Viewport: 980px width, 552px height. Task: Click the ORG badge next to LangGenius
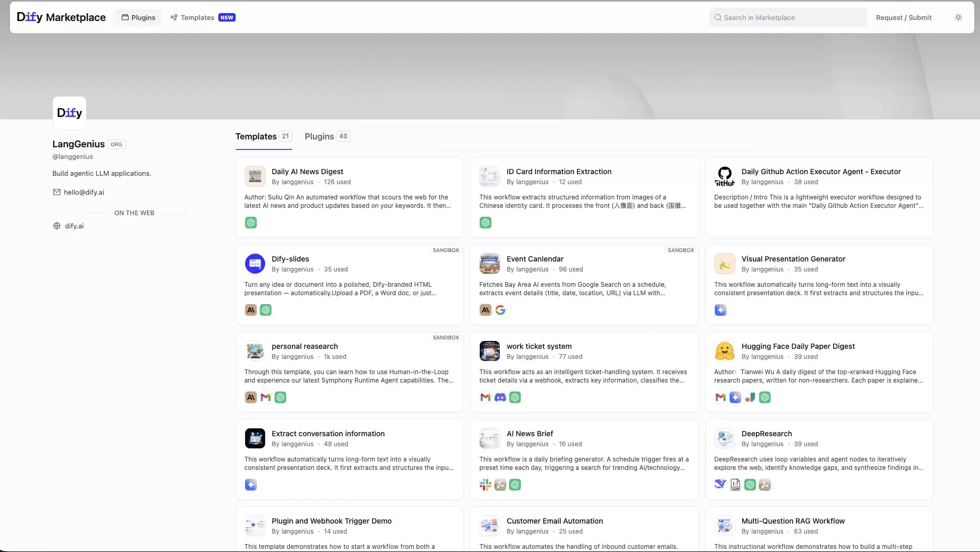pos(116,144)
